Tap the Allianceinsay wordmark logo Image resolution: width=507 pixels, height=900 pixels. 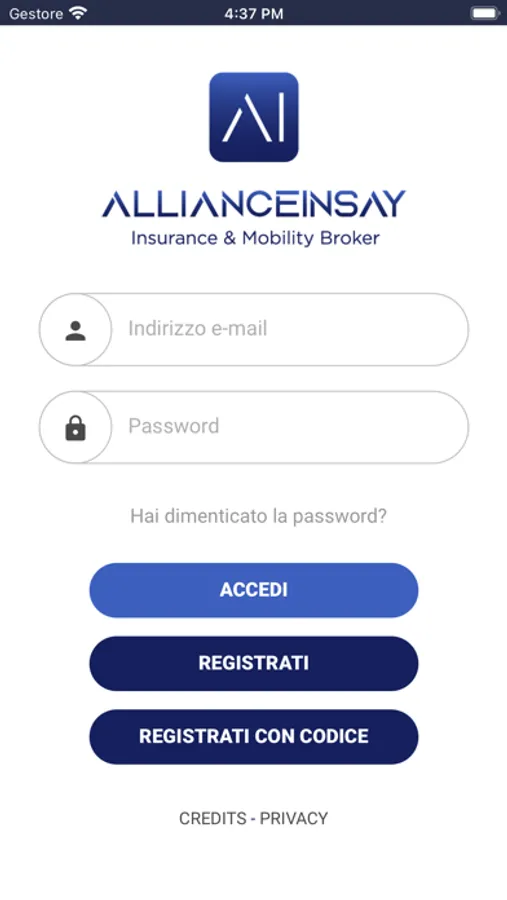[x=254, y=204]
